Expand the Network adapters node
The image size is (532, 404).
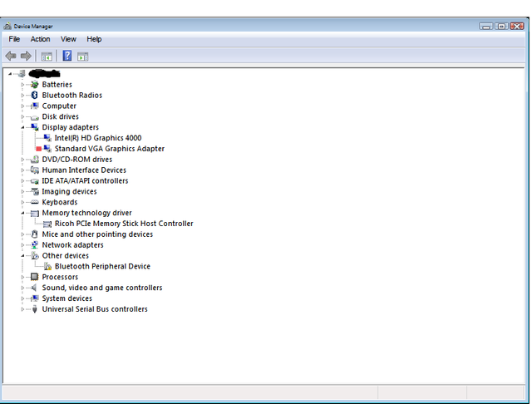click(x=22, y=245)
